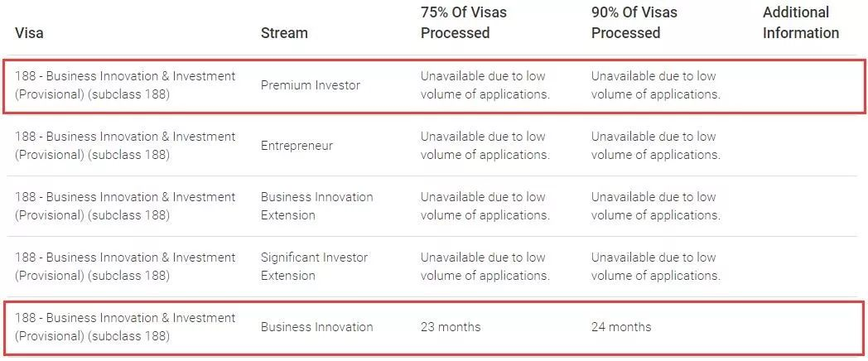Click visa name in Significant Investor Extension row
This screenshot has width=868, height=361.
click(x=125, y=267)
